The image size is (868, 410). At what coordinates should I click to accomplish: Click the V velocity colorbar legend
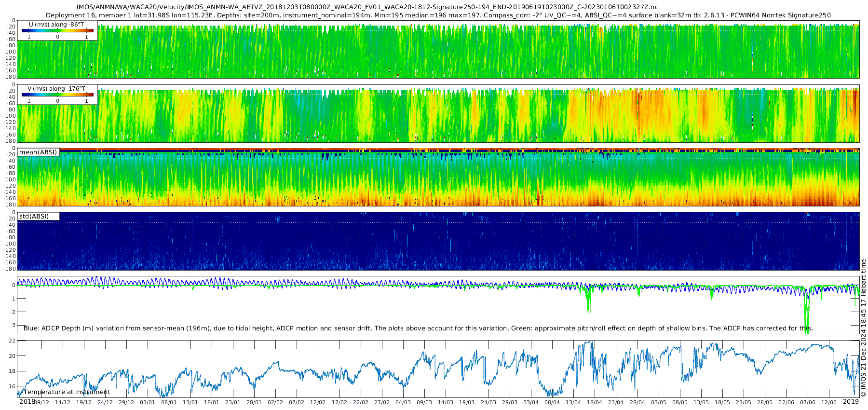click(57, 95)
